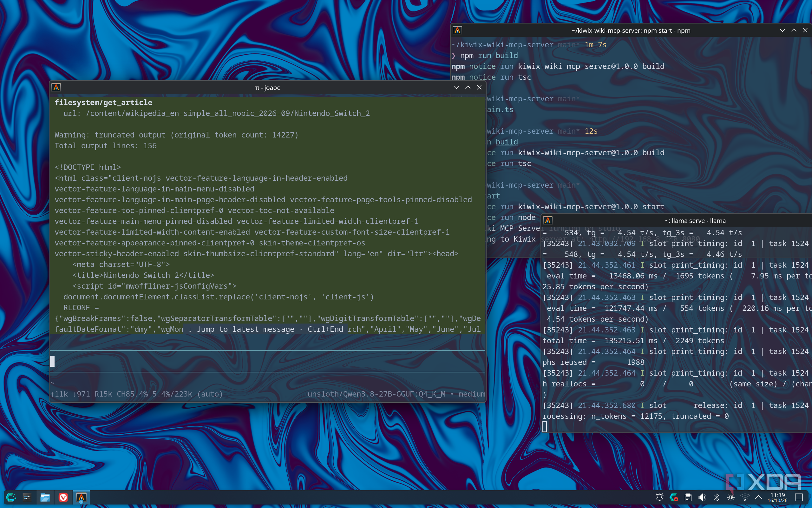This screenshot has width=812, height=508.
Task: Click the underlined 'ain.ts' file reference
Action: (500, 110)
